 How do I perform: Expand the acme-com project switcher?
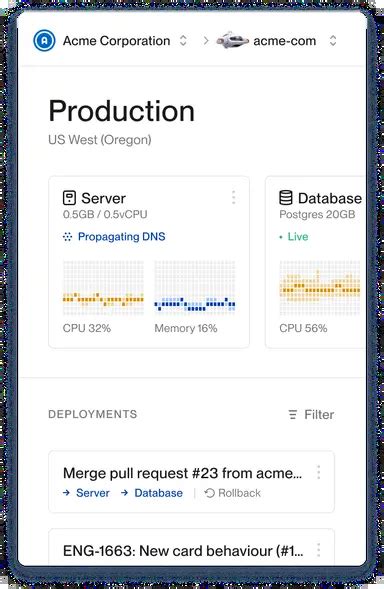333,41
